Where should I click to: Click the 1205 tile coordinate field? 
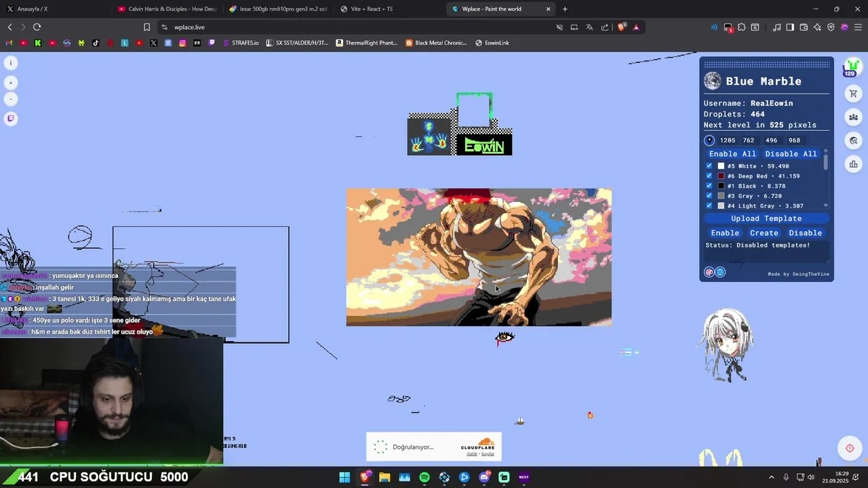(x=728, y=140)
